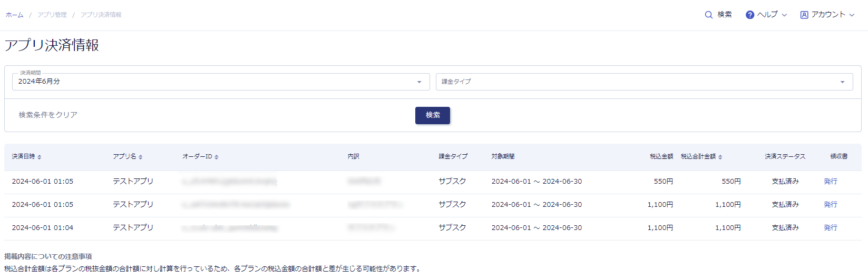Open the アカウント menu label
The image size is (868, 280).
coord(828,15)
